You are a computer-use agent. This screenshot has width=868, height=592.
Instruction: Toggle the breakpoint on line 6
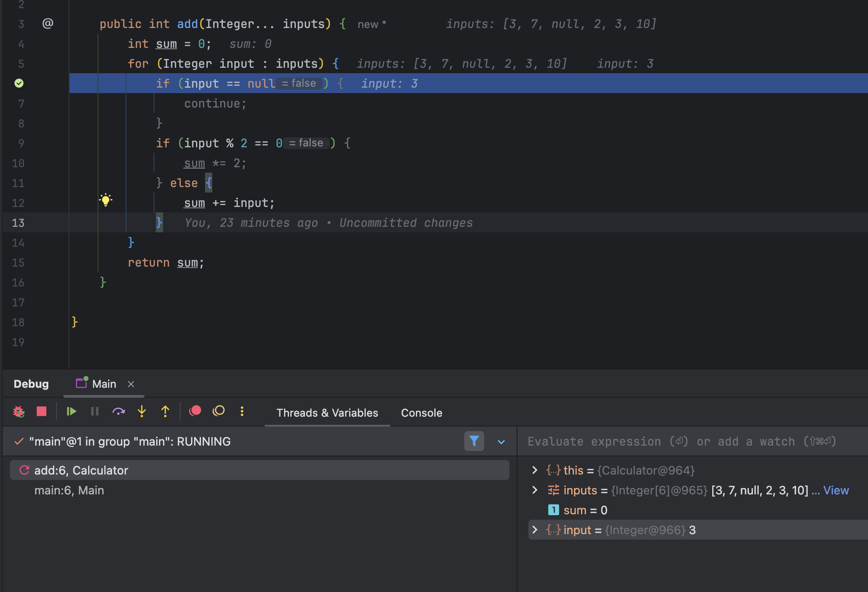[19, 83]
